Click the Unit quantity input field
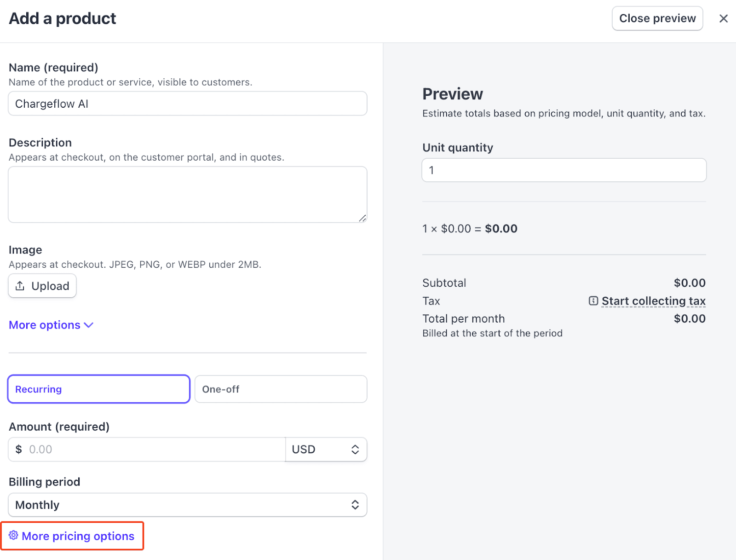The width and height of the screenshot is (736, 560). [x=563, y=170]
